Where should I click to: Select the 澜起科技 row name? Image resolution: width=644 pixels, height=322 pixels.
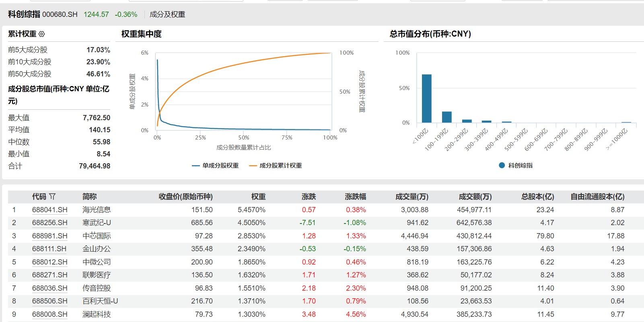[97, 314]
